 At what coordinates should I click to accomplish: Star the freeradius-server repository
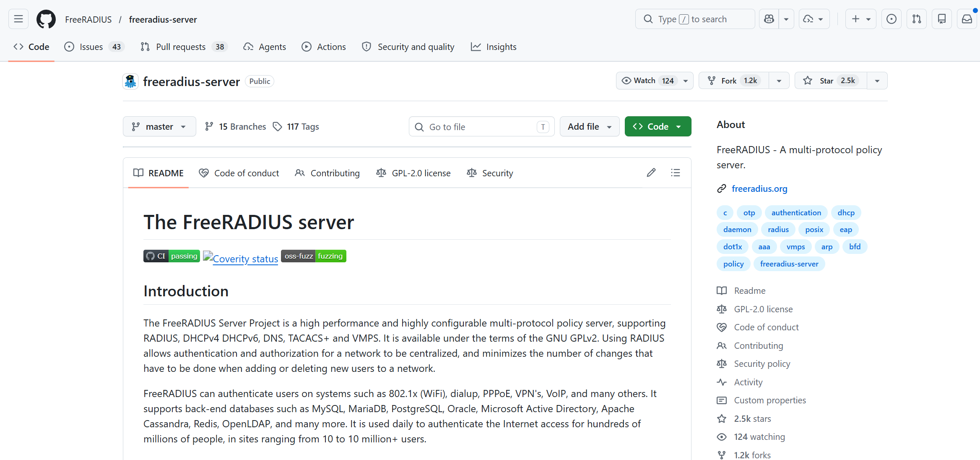[x=831, y=81]
